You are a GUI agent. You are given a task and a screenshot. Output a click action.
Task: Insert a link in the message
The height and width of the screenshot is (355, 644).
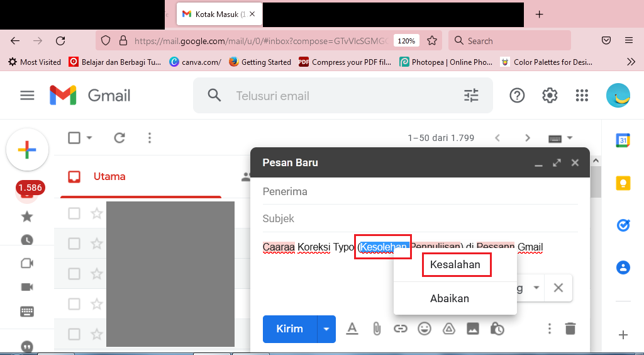401,329
